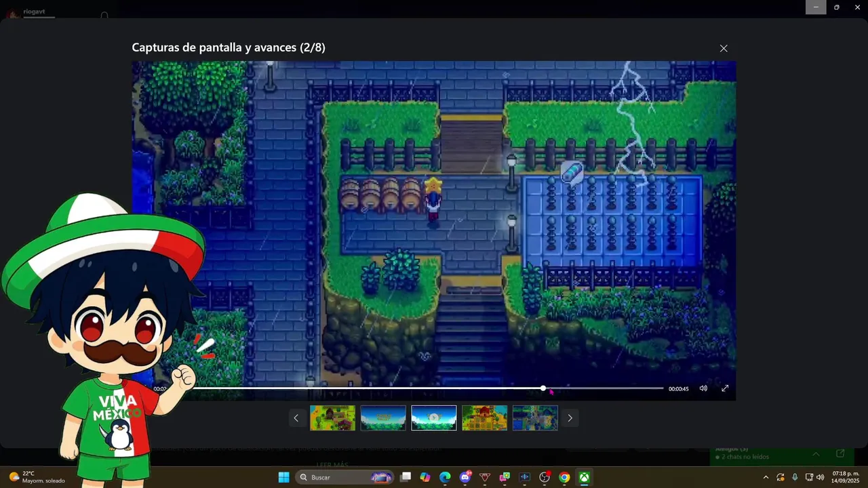
Task: Show hidden system tray icons
Action: [766, 477]
